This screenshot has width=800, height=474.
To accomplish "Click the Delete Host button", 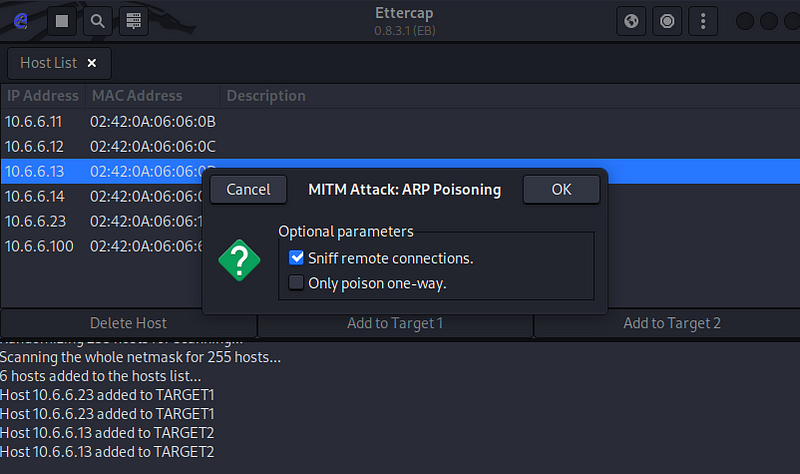I will (x=128, y=323).
